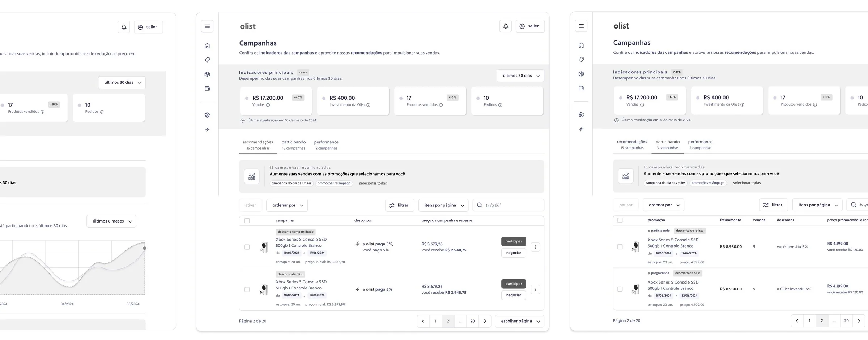
Task: Open itens por página dropdown in middle panel
Action: click(443, 205)
